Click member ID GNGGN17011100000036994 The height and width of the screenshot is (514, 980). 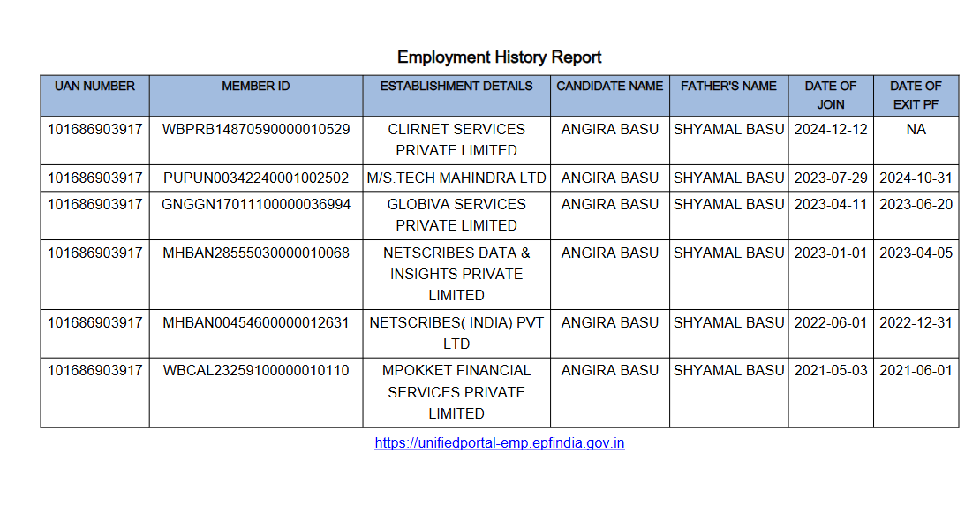[256, 205]
